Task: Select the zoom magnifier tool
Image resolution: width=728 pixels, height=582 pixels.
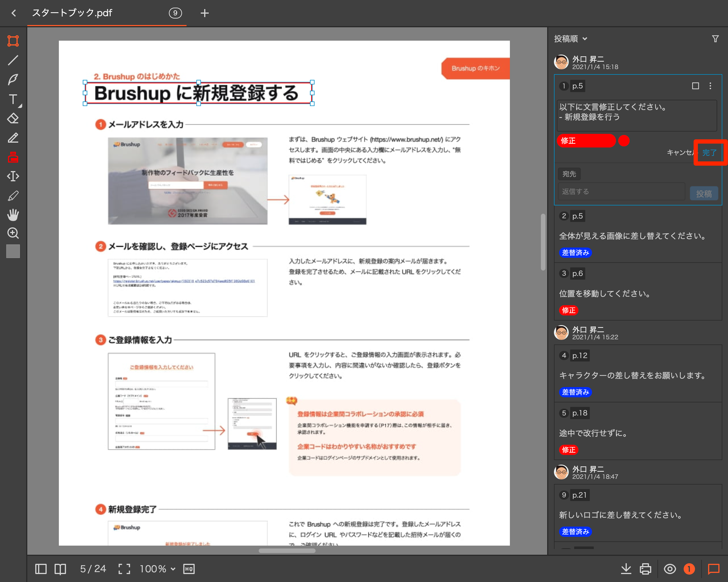Action: [13, 233]
